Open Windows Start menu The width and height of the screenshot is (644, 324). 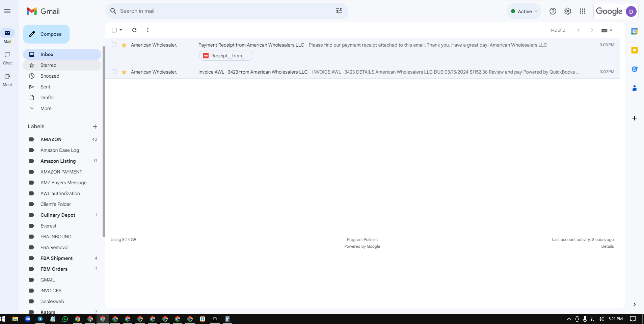tap(3, 319)
